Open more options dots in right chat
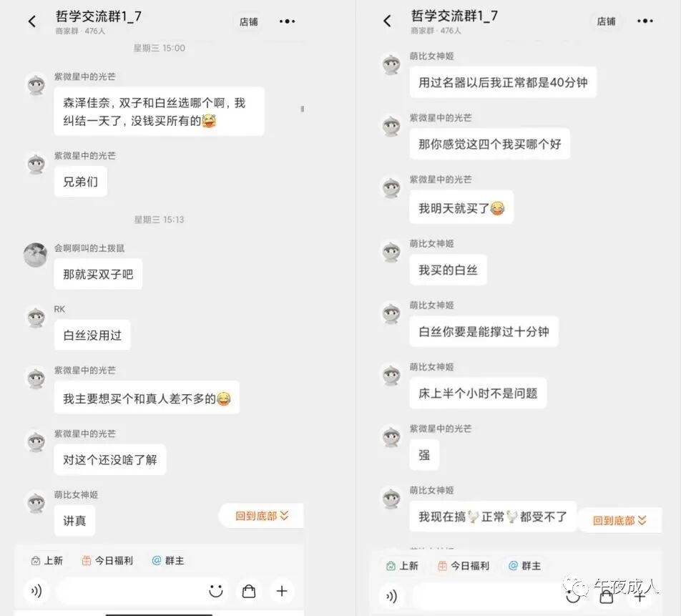The width and height of the screenshot is (681, 616). (x=645, y=21)
